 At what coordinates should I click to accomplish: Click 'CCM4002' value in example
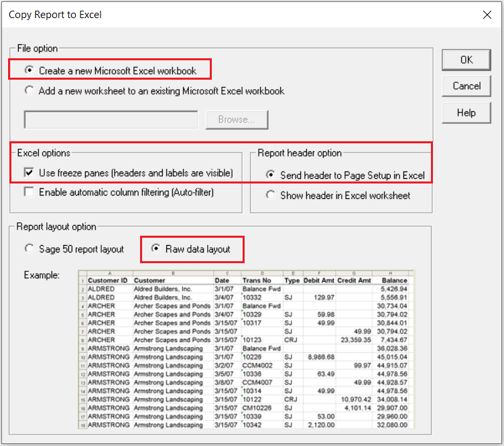(257, 366)
